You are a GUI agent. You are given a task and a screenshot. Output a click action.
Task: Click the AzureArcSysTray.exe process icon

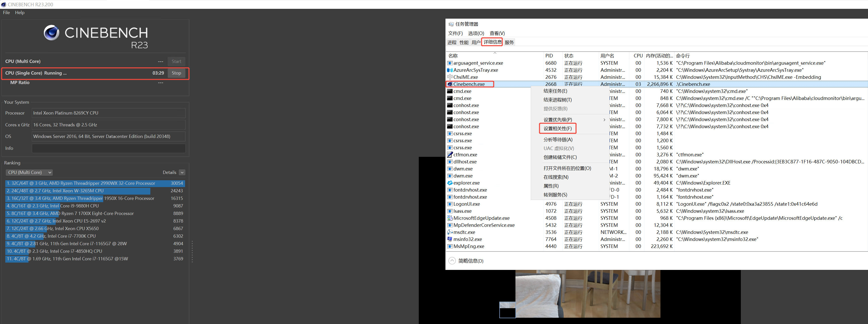pos(450,70)
